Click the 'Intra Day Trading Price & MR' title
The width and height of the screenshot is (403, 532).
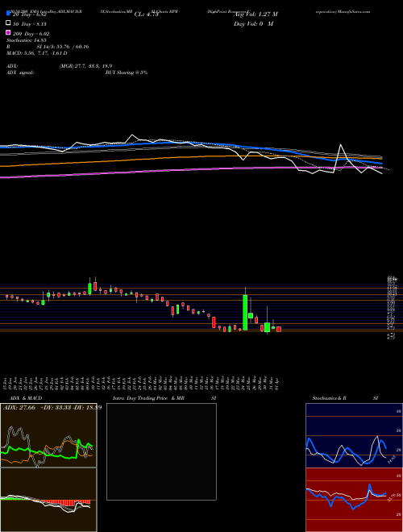pyautogui.click(x=148, y=398)
